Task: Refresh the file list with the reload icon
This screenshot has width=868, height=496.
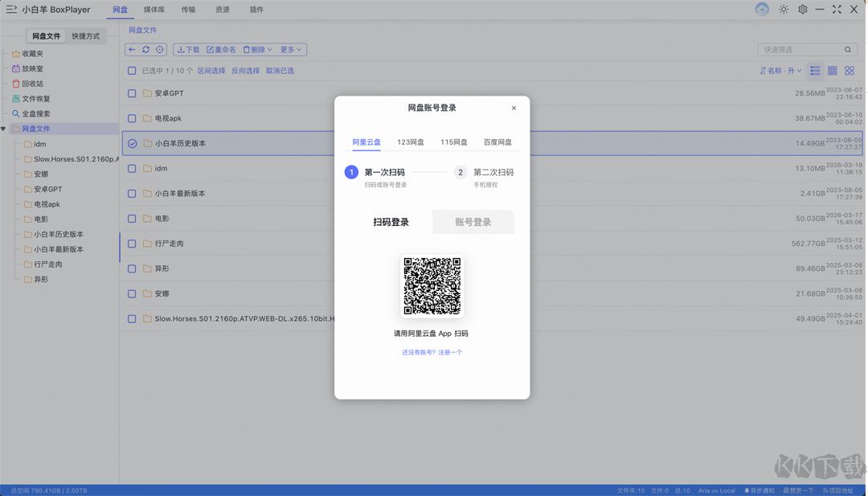Action: coord(145,49)
